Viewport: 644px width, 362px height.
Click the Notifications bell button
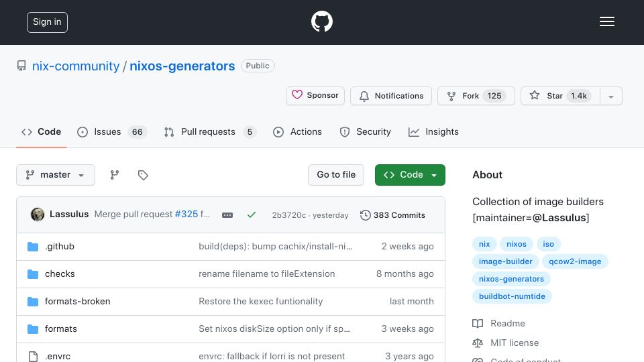pyautogui.click(x=391, y=96)
